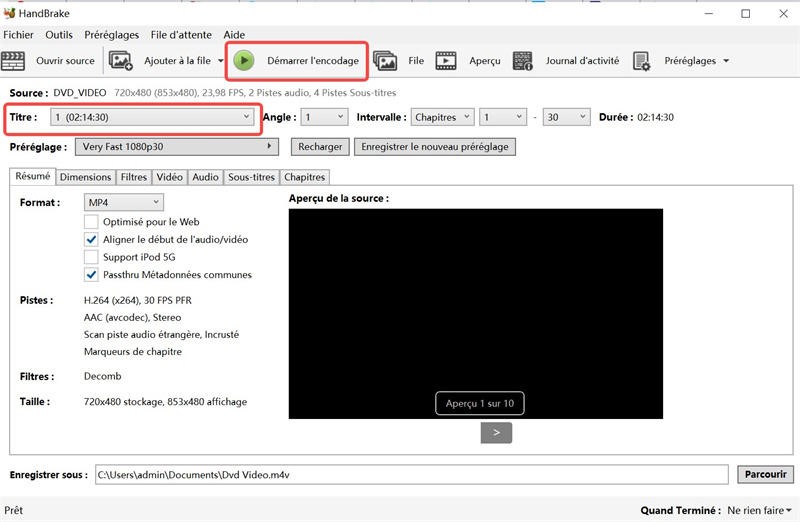The height and width of the screenshot is (522, 800).
Task: Minimize the HandBrake window
Action: (709, 14)
